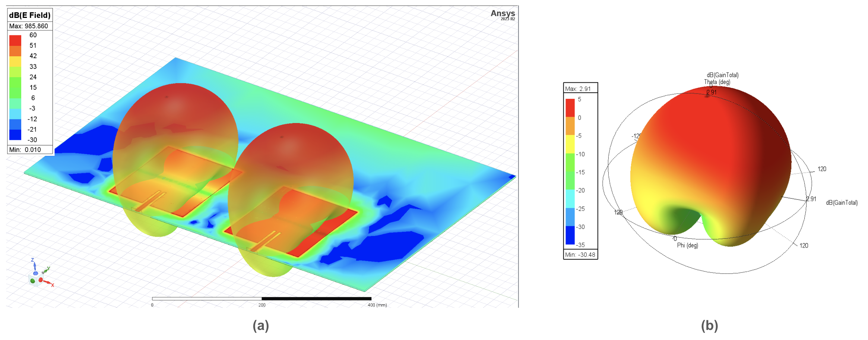Click the Min: 0.010 value

[25, 149]
